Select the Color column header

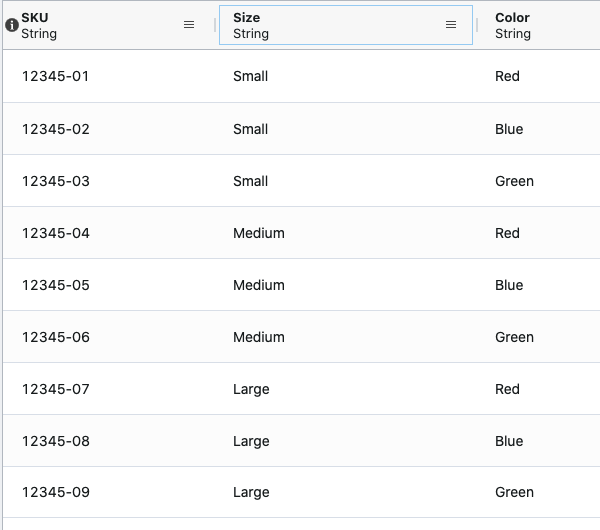(512, 18)
